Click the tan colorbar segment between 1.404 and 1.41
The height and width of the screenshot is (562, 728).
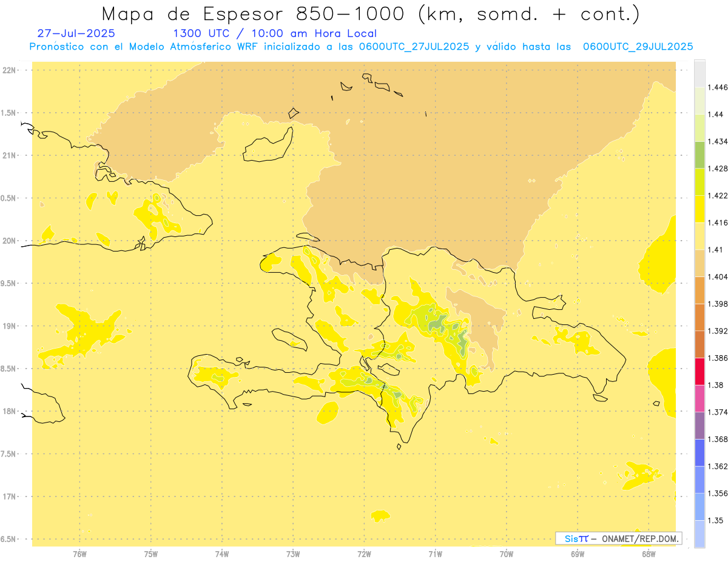(699, 263)
